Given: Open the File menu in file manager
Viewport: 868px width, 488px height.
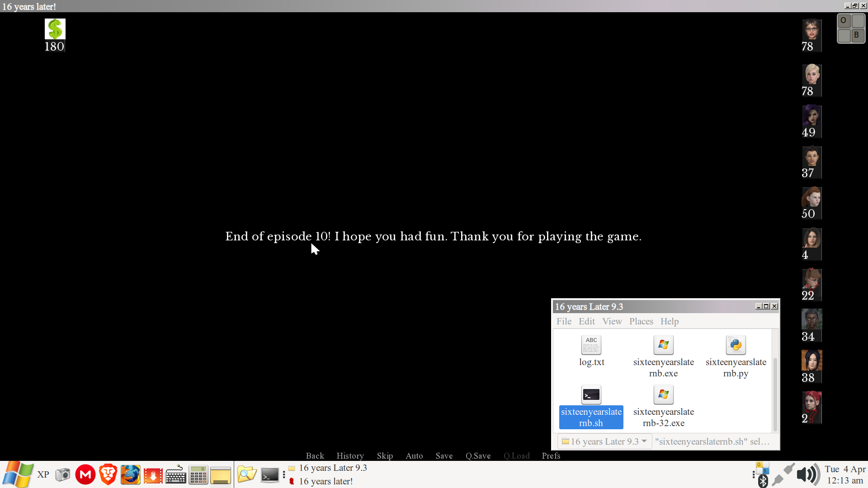Looking at the screenshot, I should pyautogui.click(x=564, y=321).
